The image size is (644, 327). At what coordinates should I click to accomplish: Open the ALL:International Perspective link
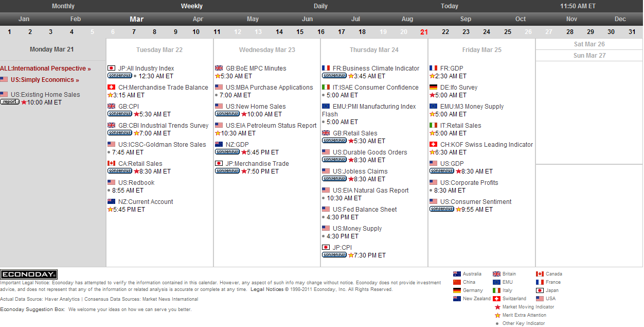[45, 68]
